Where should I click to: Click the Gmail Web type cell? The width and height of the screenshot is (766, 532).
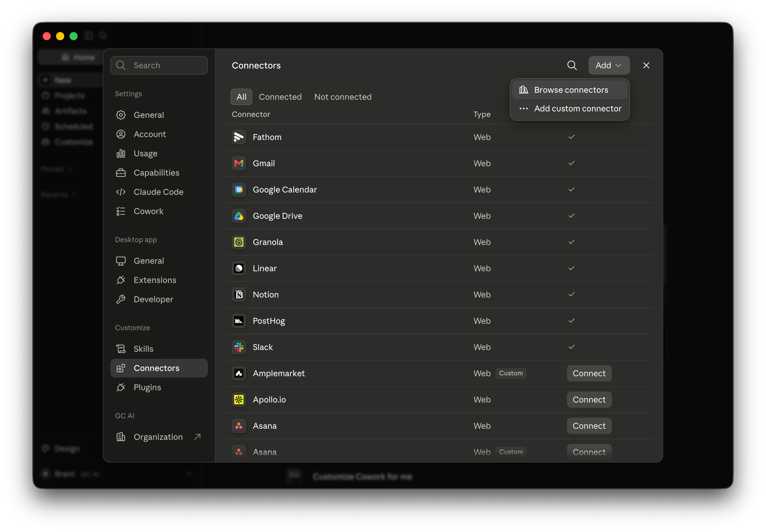[482, 164]
